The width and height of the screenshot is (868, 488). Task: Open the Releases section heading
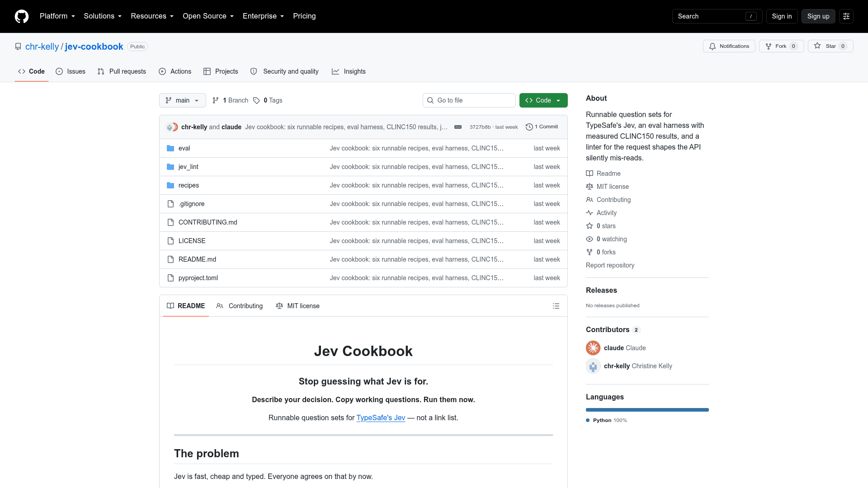point(601,291)
